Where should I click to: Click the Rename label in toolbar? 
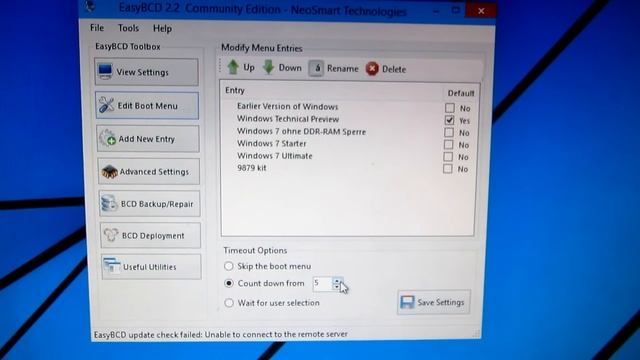342,69
